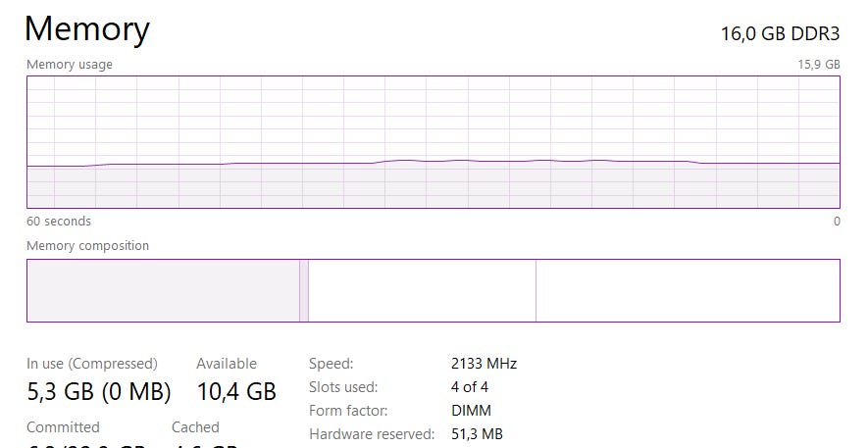This screenshot has width=868, height=448.
Task: Click the Memory usage graph
Action: click(x=433, y=142)
